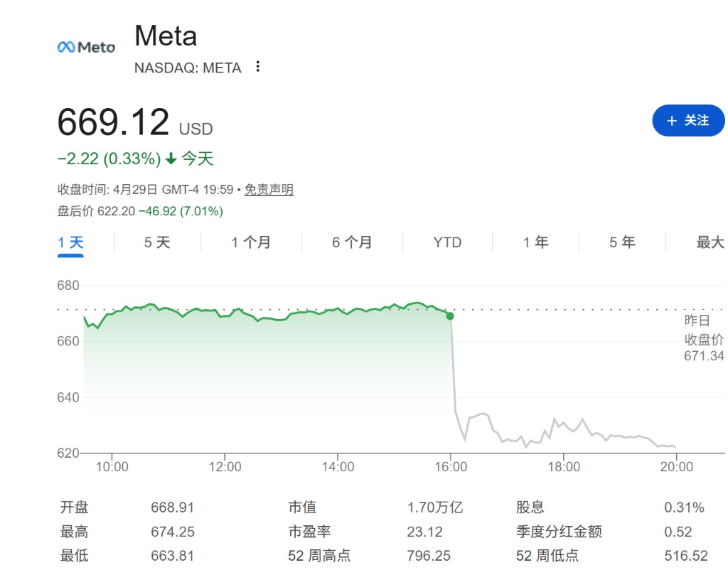This screenshot has height=575, width=728.
Task: Open the 免责声明 disclaimer link
Action: [x=269, y=190]
